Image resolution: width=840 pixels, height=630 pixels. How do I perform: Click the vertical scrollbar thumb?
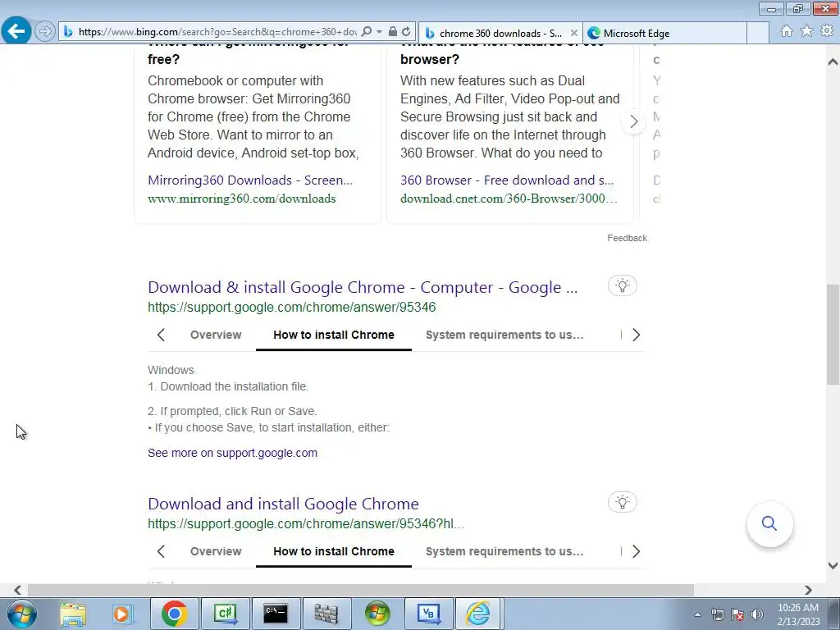pyautogui.click(x=833, y=335)
